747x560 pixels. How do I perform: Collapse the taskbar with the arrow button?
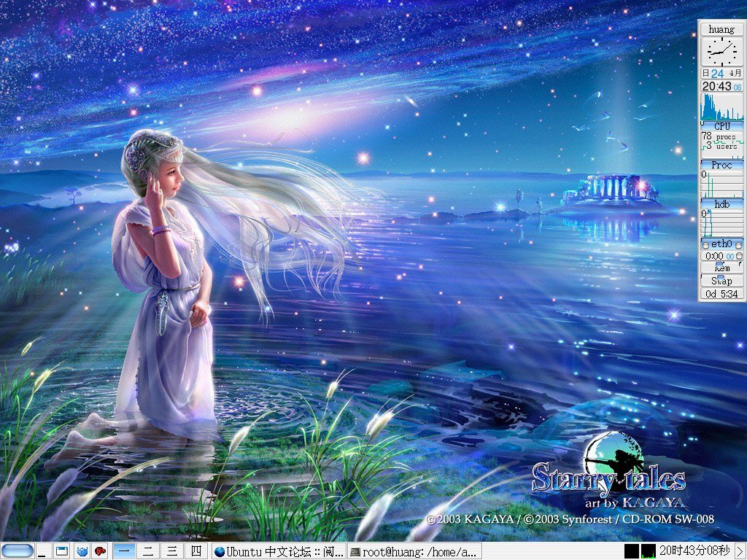pyautogui.click(x=740, y=551)
